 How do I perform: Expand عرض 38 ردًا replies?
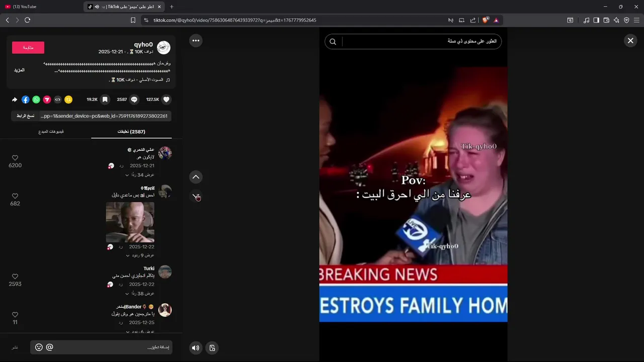pos(140,294)
